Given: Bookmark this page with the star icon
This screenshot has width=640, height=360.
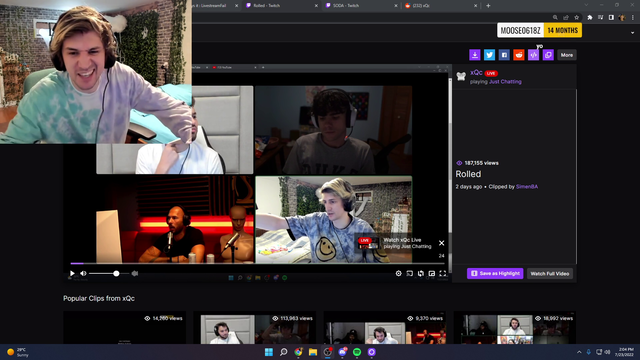Looking at the screenshot, I should [x=576, y=18].
